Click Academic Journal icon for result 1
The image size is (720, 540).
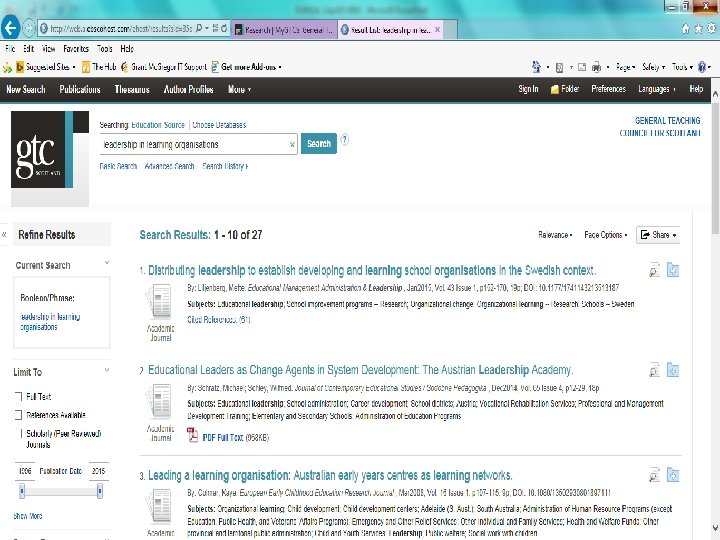pos(159,301)
